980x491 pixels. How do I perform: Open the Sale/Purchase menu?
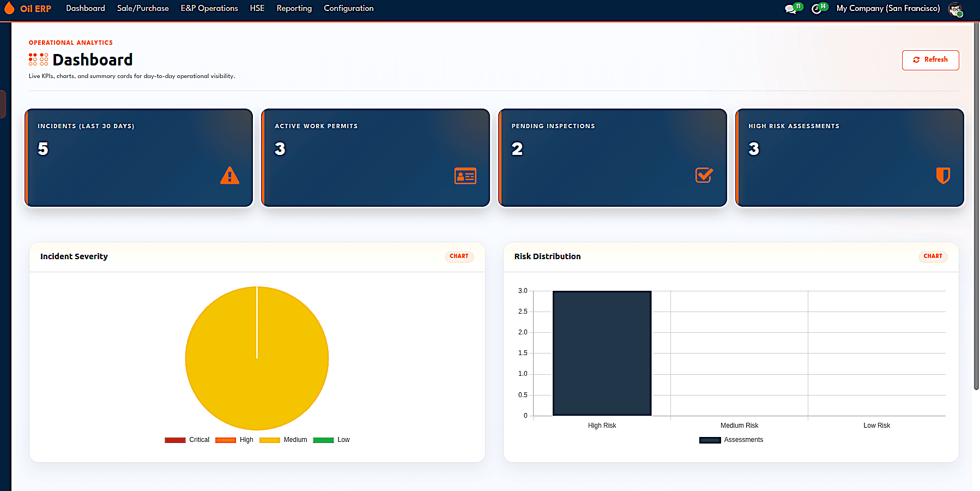143,8
